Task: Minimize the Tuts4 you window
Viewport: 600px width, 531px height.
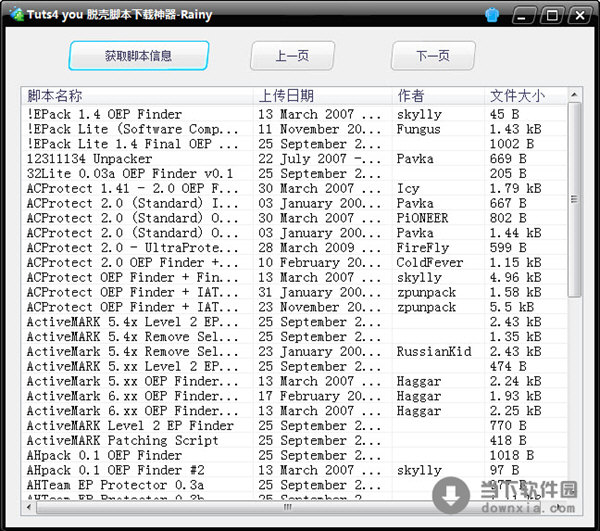Action: point(522,16)
